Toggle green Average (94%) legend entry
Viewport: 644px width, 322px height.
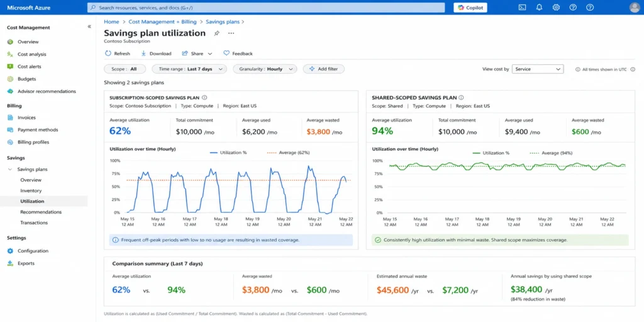point(551,153)
